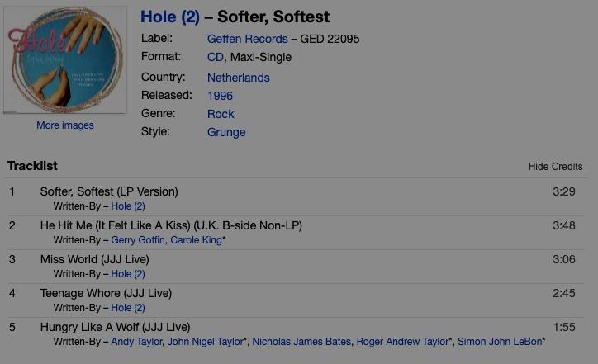Viewport: 598px width, 364px height.
Task: Click the Hole (2) artist title link
Action: 169,17
